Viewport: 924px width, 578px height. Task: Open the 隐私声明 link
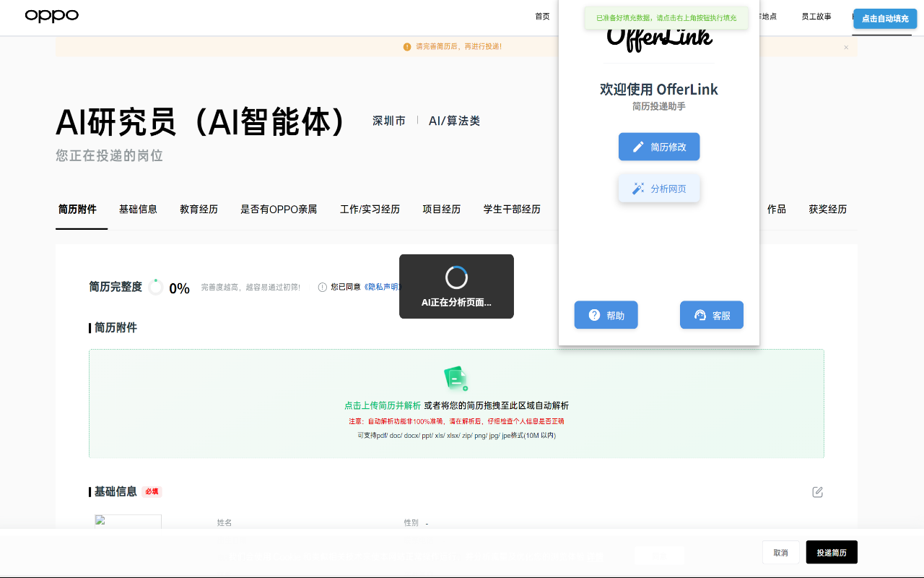(382, 287)
